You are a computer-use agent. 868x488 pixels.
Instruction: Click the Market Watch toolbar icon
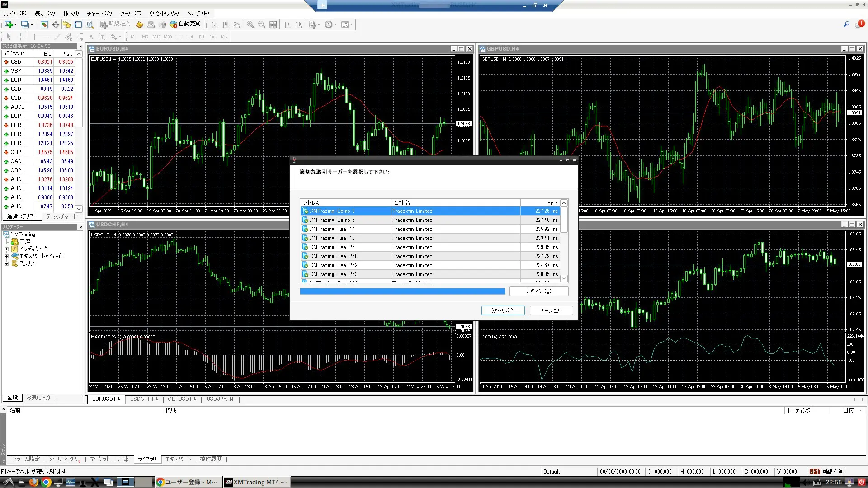pyautogui.click(x=44, y=24)
